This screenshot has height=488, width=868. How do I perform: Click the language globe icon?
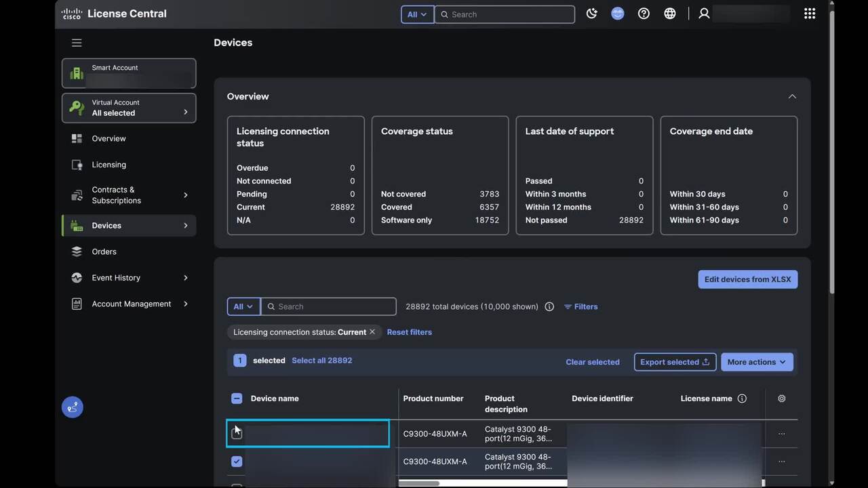pos(669,14)
